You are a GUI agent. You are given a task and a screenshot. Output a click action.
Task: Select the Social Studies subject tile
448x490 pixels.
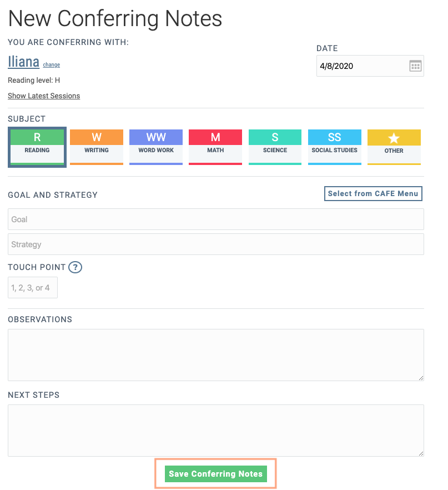334,146
